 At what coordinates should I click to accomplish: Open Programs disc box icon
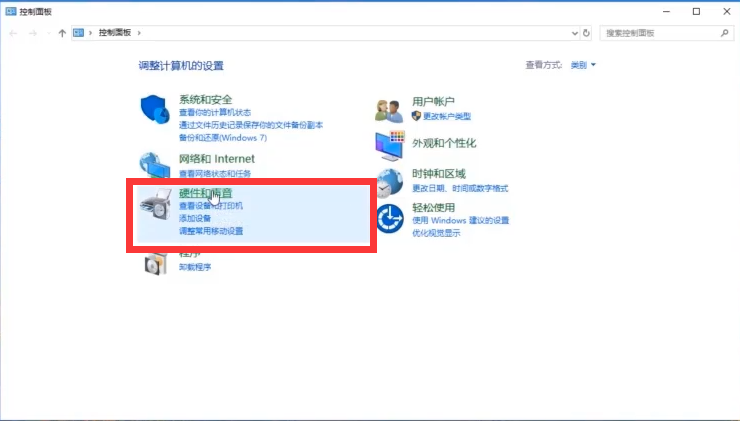(x=156, y=264)
